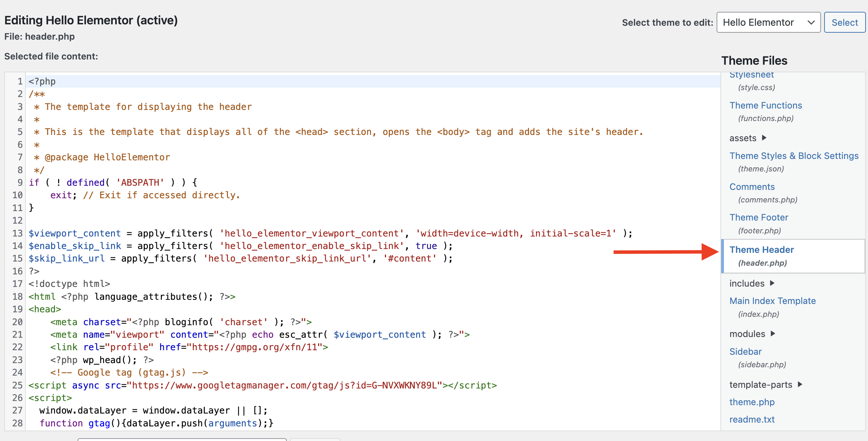Open the Main Index Template file
The width and height of the screenshot is (868, 441).
(x=773, y=301)
